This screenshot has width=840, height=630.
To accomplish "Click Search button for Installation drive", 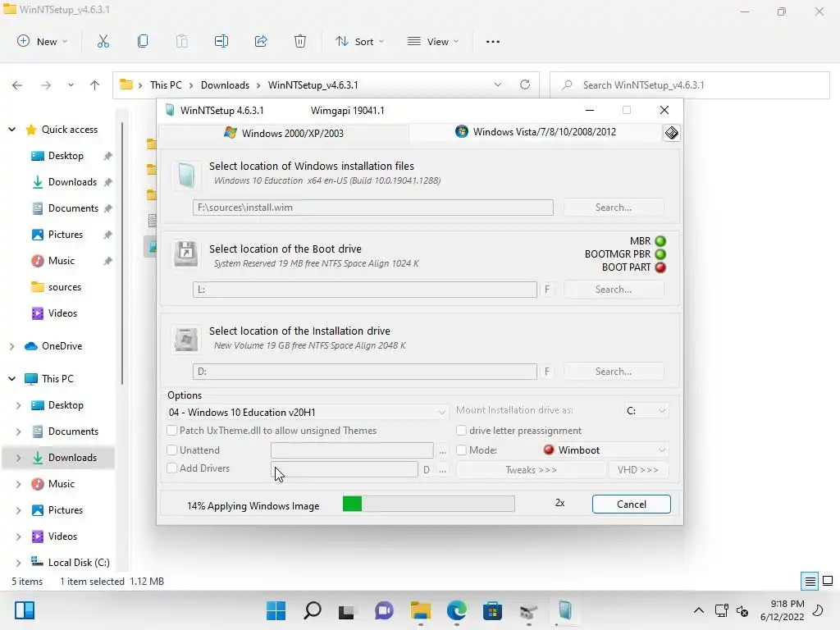I will [614, 372].
